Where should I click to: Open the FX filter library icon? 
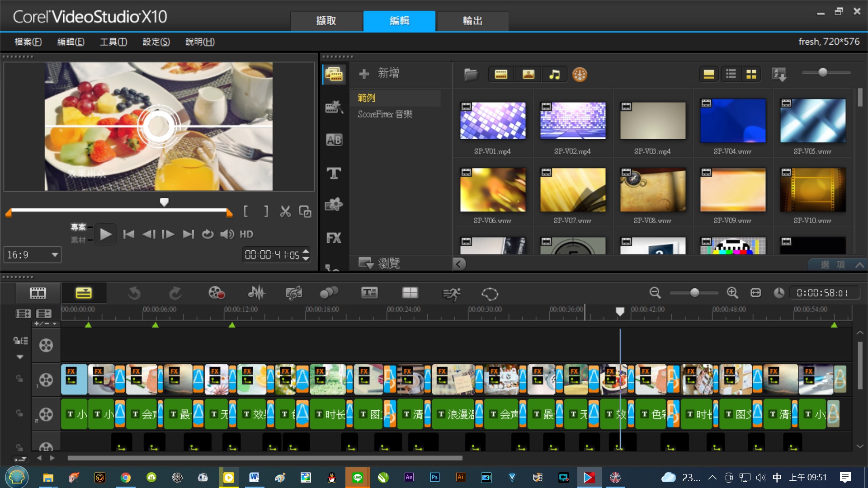pos(334,238)
